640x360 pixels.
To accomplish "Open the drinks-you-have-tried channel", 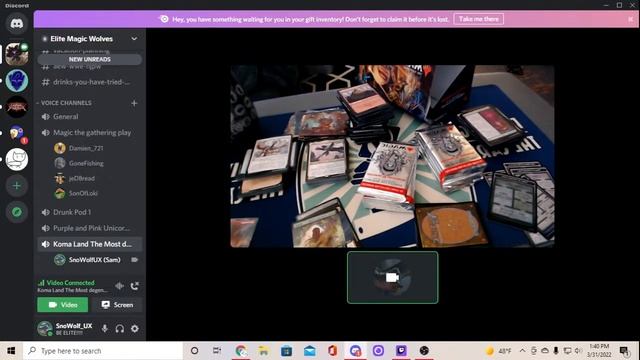I will click(x=90, y=82).
